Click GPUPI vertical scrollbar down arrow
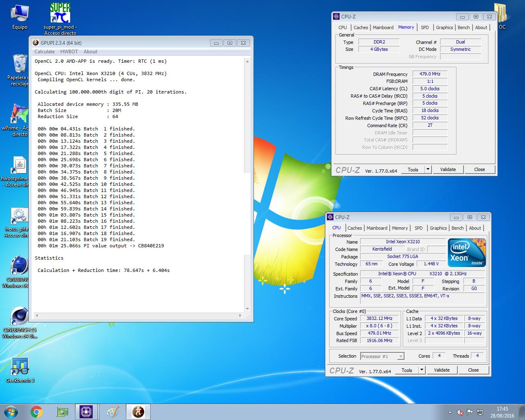This screenshot has height=420, width=525. pos(247,309)
